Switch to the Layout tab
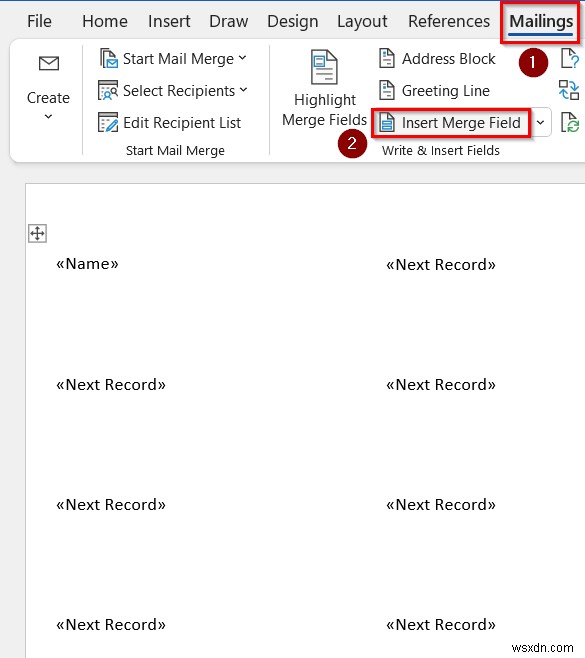This screenshot has width=585, height=658. pyautogui.click(x=362, y=21)
